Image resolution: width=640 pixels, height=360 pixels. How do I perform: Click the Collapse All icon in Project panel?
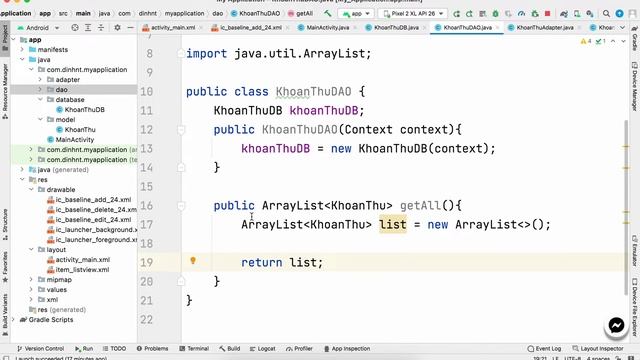(x=101, y=28)
